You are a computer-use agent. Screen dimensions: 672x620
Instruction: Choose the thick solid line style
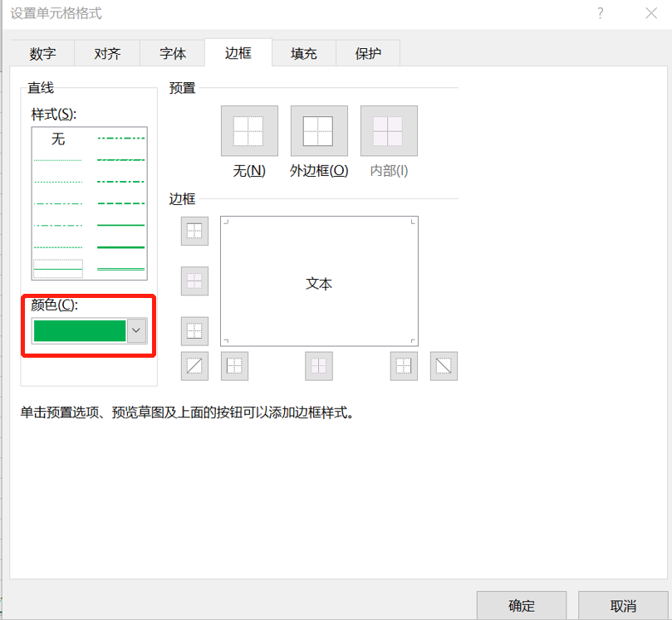(x=120, y=247)
